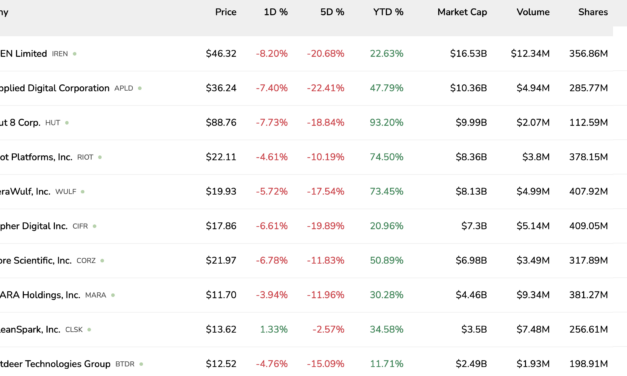Viewport: 627px width, 376px height.
Task: Click the green status dot beside IREN
Action: 74,54
